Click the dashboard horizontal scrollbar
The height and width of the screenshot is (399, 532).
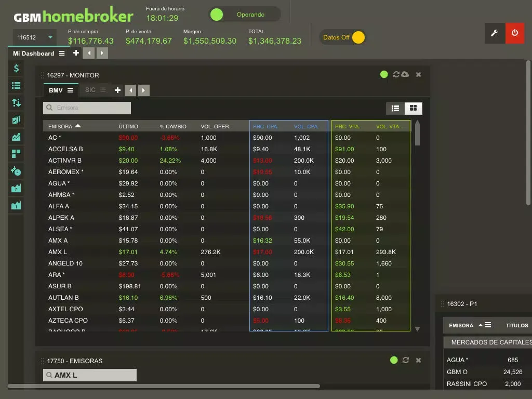[164, 386]
